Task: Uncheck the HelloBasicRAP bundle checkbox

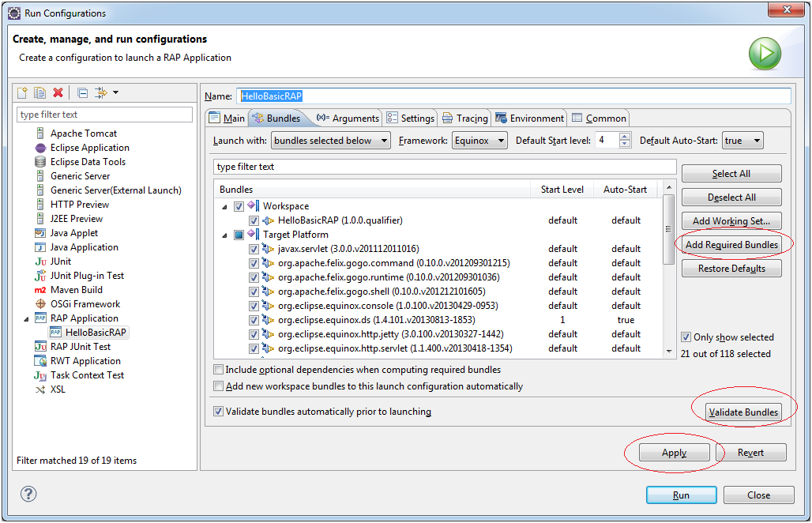Action: point(254,220)
